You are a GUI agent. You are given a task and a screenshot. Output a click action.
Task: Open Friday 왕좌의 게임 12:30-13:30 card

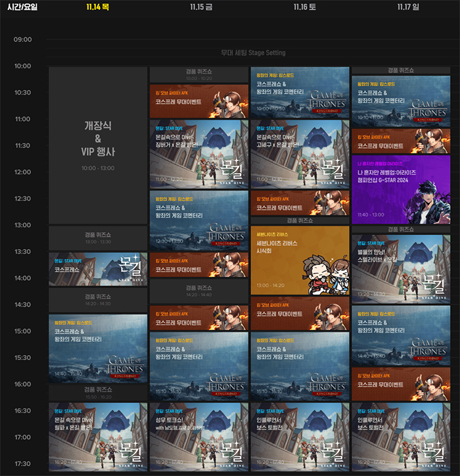tap(199, 220)
